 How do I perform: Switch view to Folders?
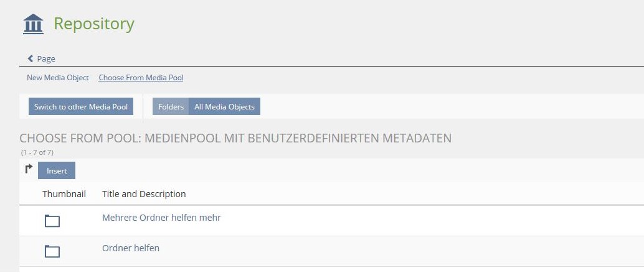(x=171, y=107)
